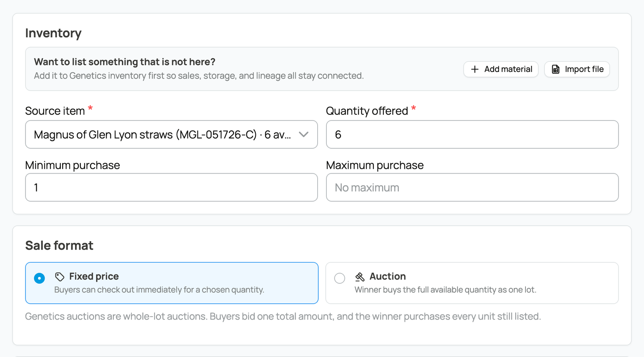The width and height of the screenshot is (644, 357).
Task: Click the gavel icon beside Auction
Action: (360, 277)
